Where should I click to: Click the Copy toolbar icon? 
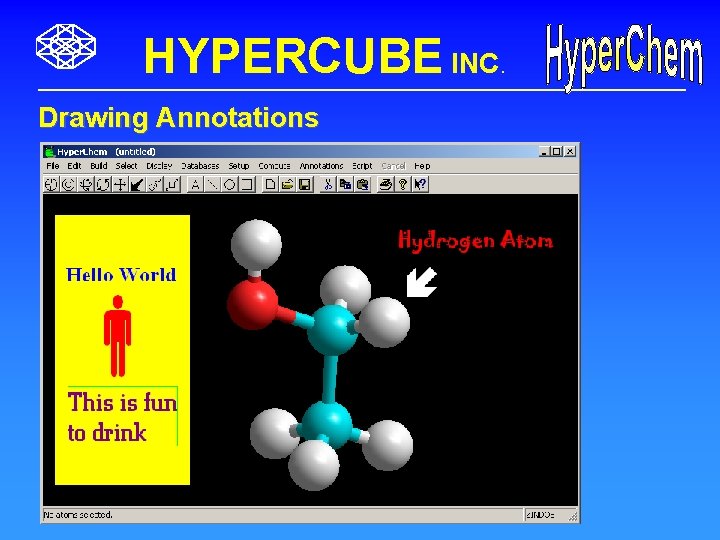[345, 185]
